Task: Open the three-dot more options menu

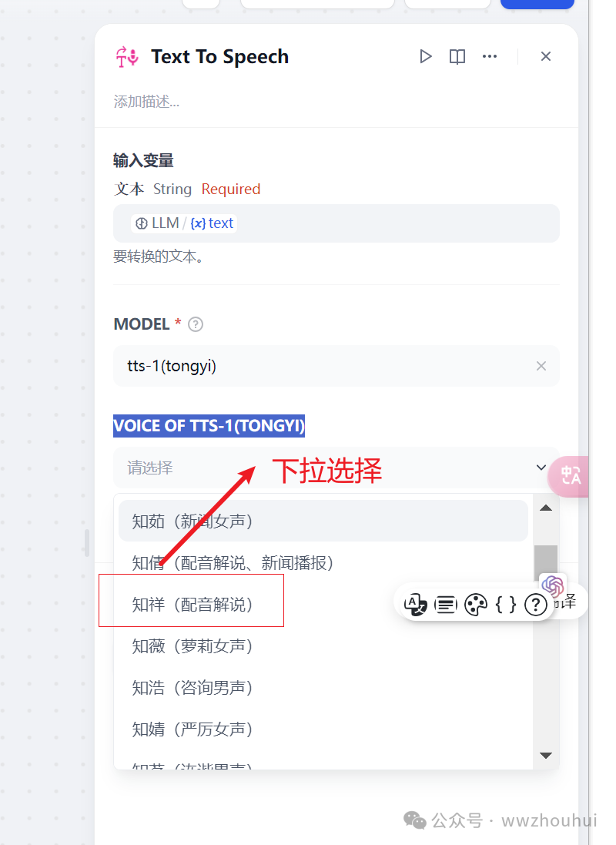Action: 490,56
